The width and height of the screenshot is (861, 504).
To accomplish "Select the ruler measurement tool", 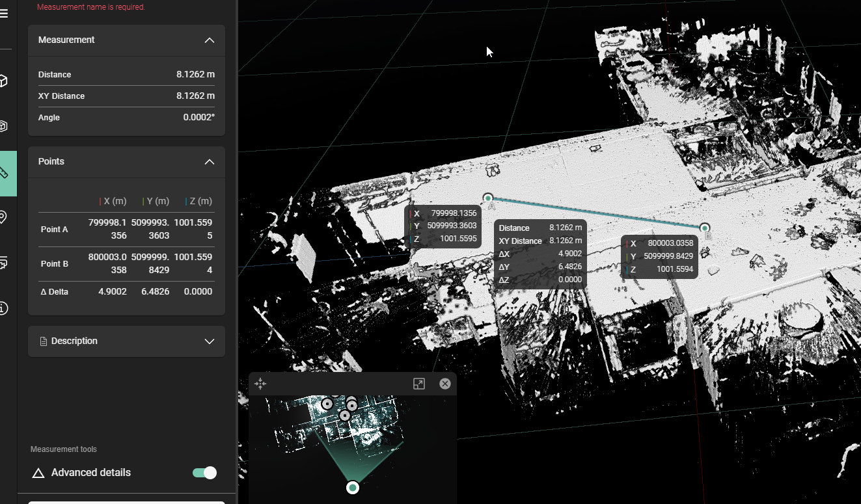I will click(5, 173).
